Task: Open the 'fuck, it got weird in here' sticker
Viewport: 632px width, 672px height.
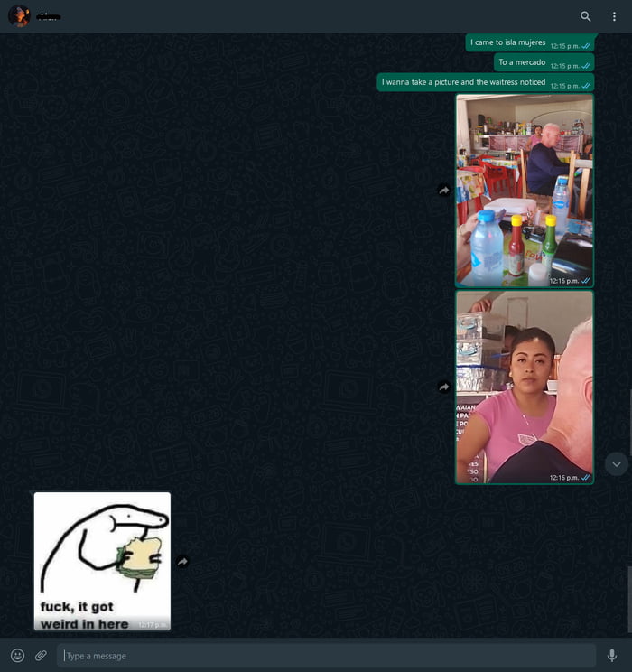Action: [102, 560]
